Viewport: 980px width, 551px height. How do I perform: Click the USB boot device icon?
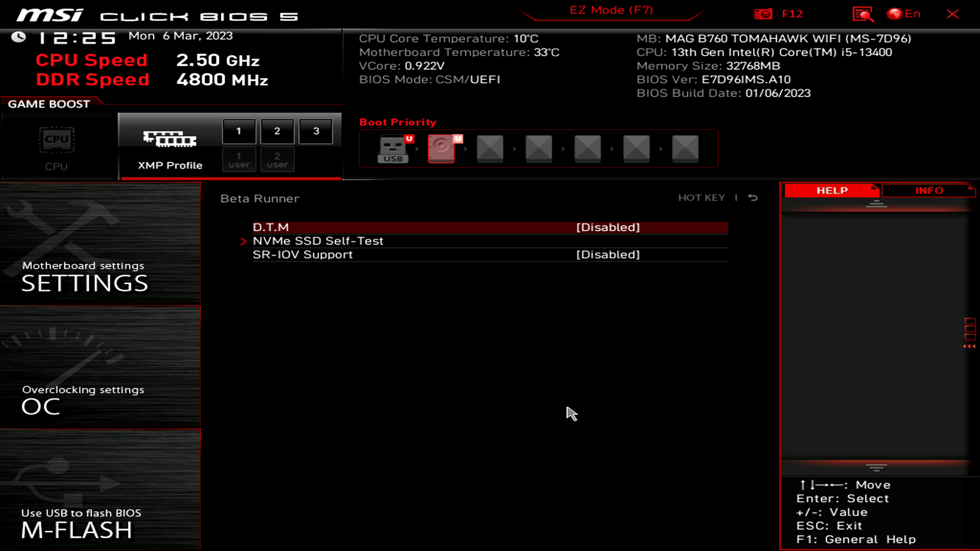coord(393,148)
